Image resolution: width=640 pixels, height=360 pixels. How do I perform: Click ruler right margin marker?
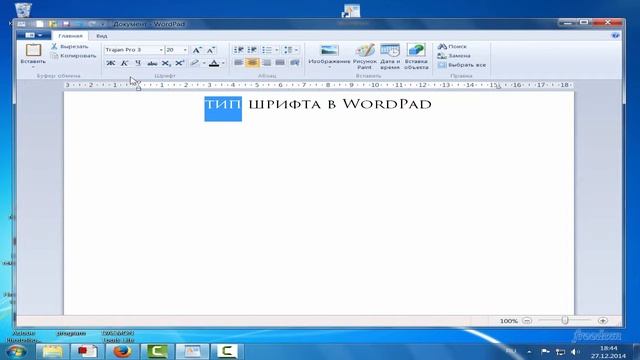(x=498, y=87)
